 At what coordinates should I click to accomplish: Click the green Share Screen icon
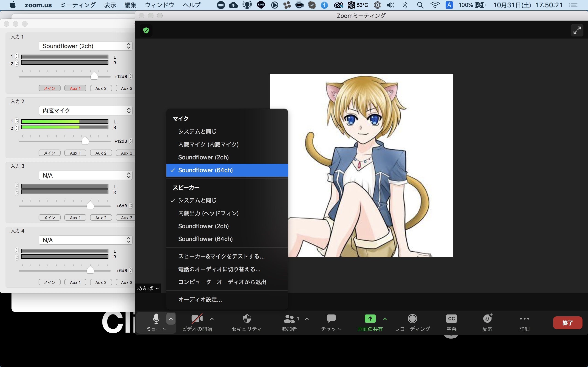(x=370, y=319)
